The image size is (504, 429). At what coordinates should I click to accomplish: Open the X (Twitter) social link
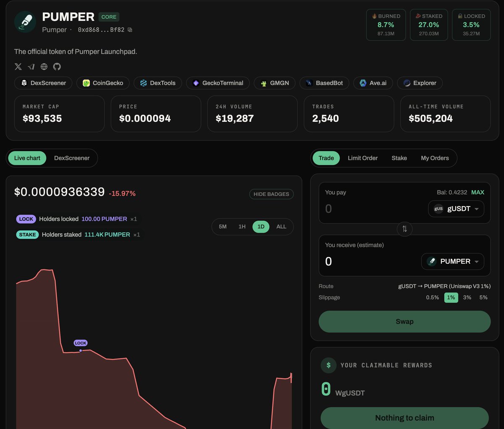point(18,66)
